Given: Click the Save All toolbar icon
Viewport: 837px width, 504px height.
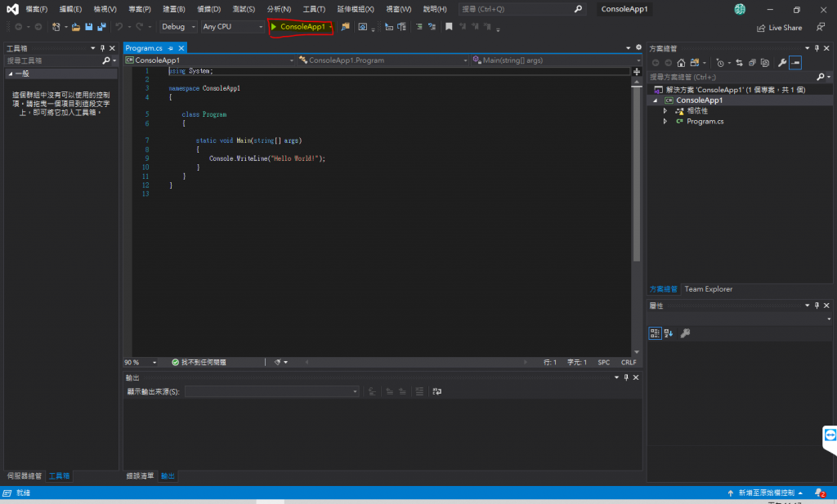Looking at the screenshot, I should pos(101,27).
